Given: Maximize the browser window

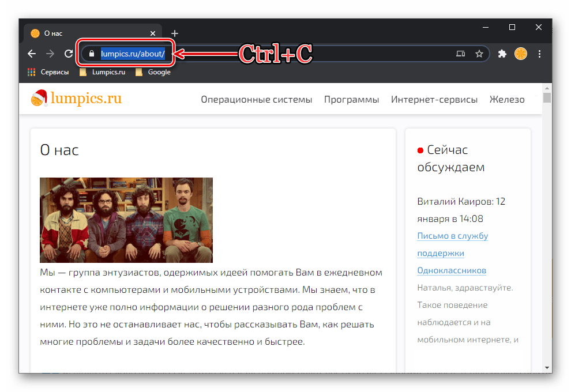Looking at the screenshot, I should tap(512, 27).
